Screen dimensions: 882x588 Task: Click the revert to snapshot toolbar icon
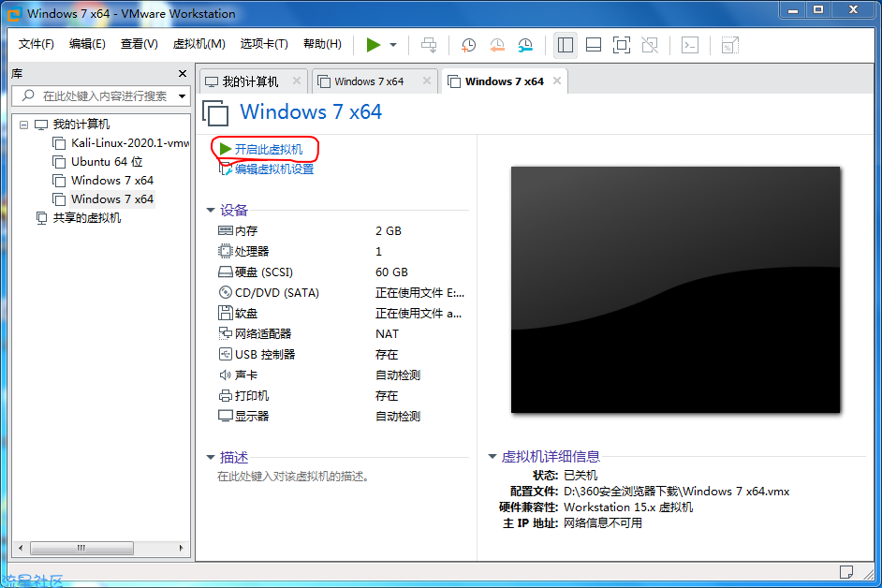point(496,45)
